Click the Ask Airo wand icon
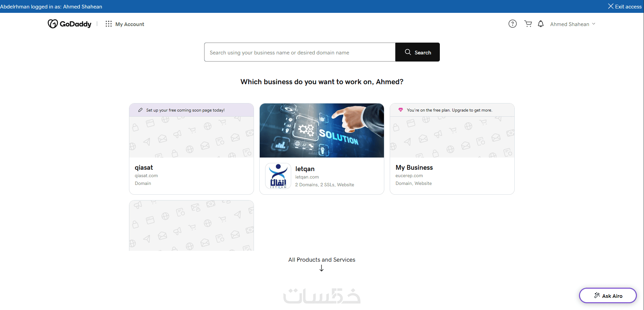644x310 pixels. click(x=597, y=295)
